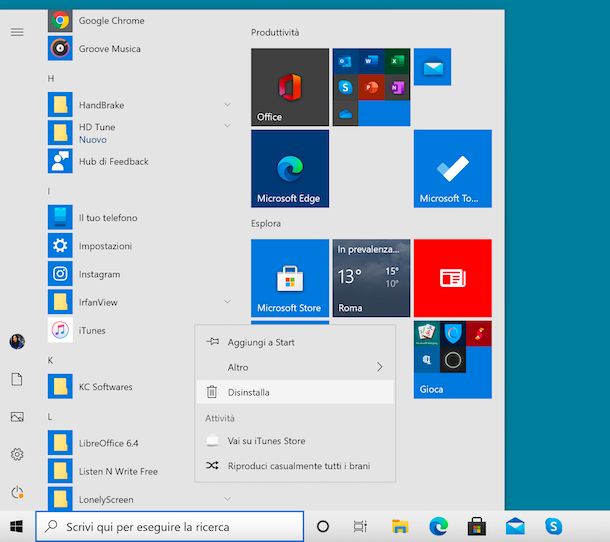This screenshot has height=542, width=610.
Task: Open Word in the Office apps tile
Action: tap(371, 61)
